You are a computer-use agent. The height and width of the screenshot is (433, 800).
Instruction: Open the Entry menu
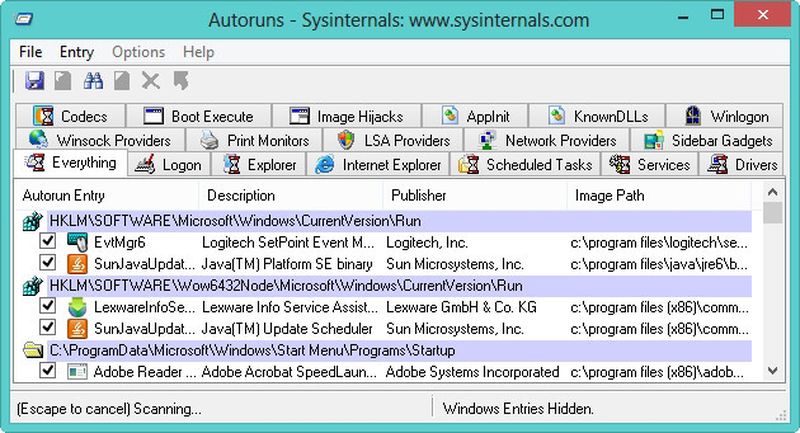[77, 52]
